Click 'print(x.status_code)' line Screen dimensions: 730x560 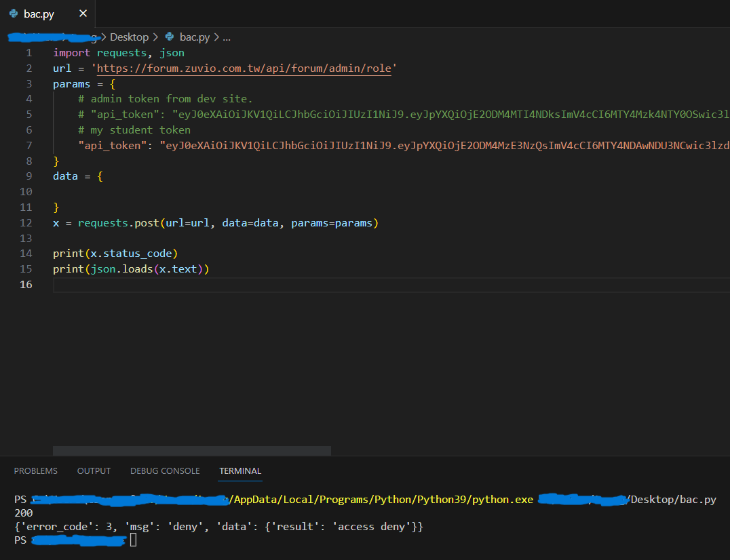[x=115, y=254]
